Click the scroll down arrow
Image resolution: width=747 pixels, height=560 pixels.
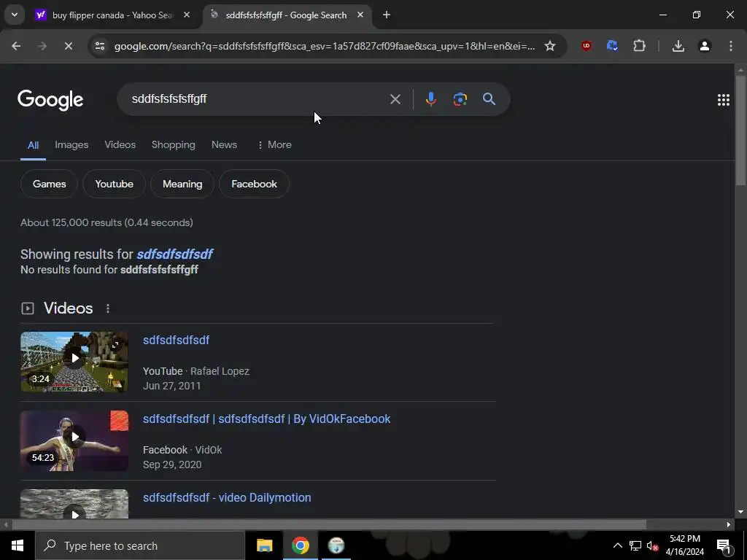740,512
